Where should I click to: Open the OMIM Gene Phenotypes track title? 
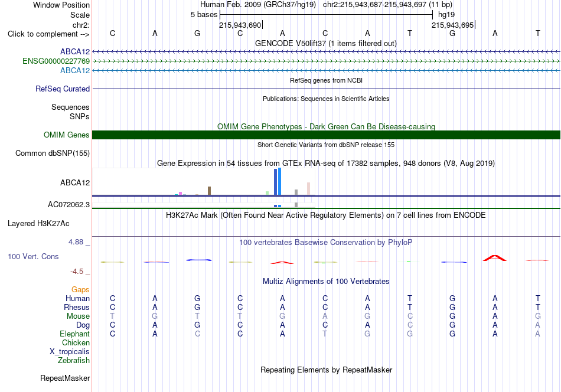(x=326, y=126)
